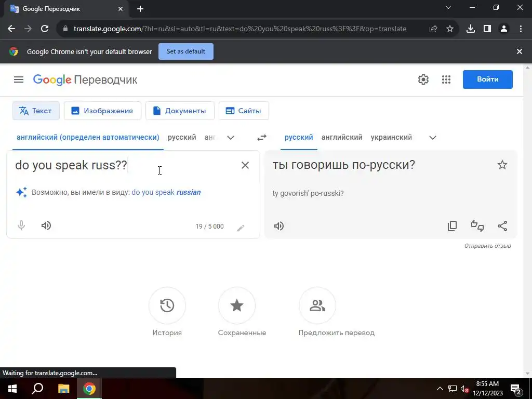This screenshot has height=399, width=532.
Task: Open File Explorer from the taskbar
Action: click(x=63, y=389)
